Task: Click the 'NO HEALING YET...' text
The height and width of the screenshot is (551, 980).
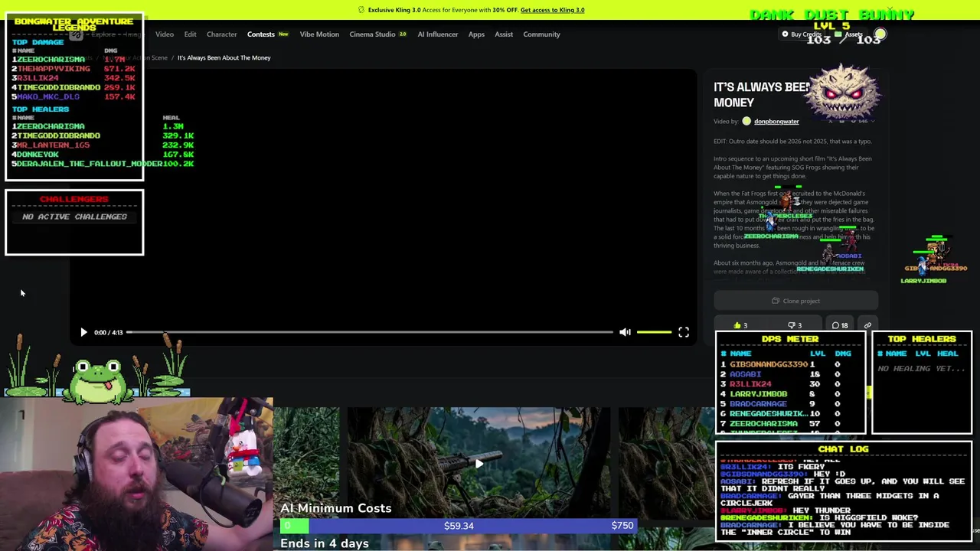Action: (922, 369)
